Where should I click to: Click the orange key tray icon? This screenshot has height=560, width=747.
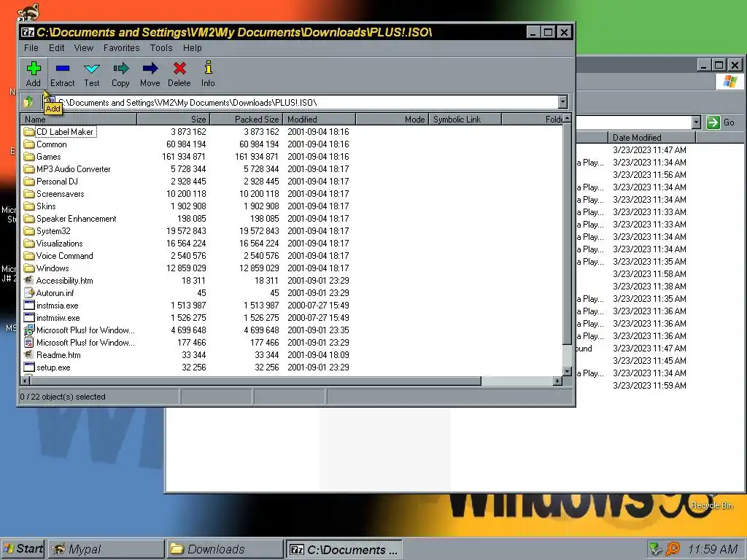pyautogui.click(x=673, y=549)
